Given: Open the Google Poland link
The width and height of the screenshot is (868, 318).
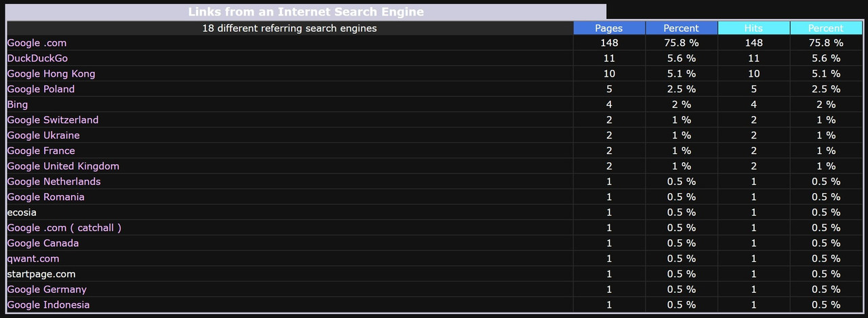Looking at the screenshot, I should pos(41,89).
